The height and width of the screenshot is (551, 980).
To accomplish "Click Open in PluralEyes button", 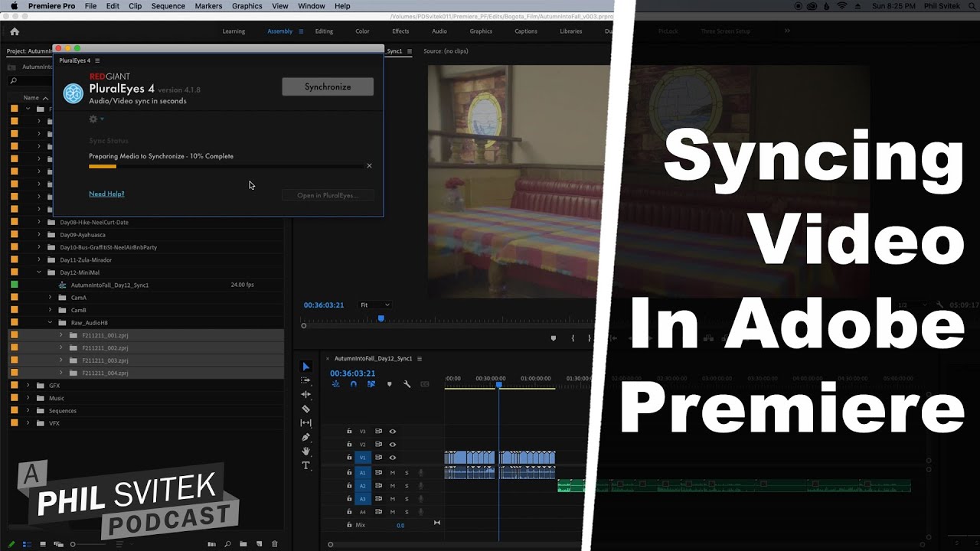I will (x=328, y=195).
